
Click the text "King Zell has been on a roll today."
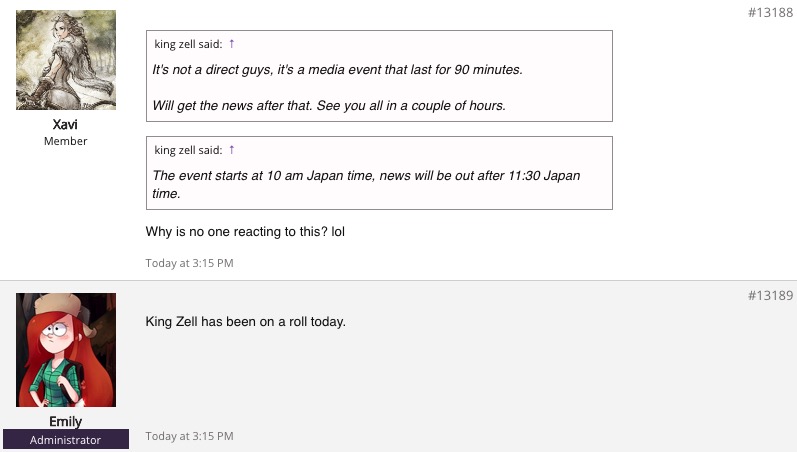click(245, 322)
